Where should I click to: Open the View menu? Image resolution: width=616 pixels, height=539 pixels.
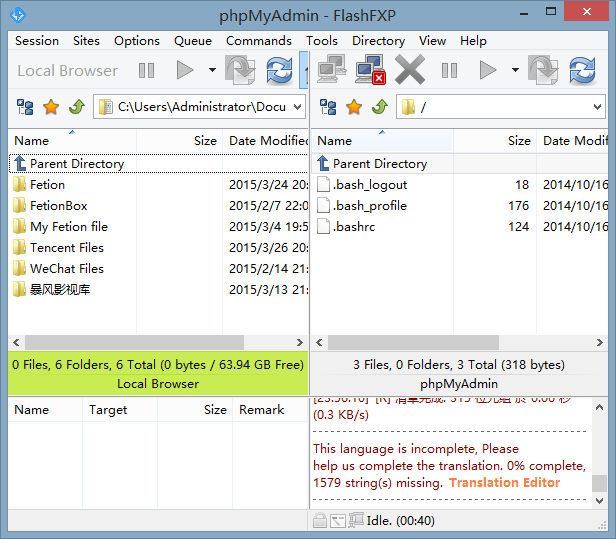click(x=432, y=41)
